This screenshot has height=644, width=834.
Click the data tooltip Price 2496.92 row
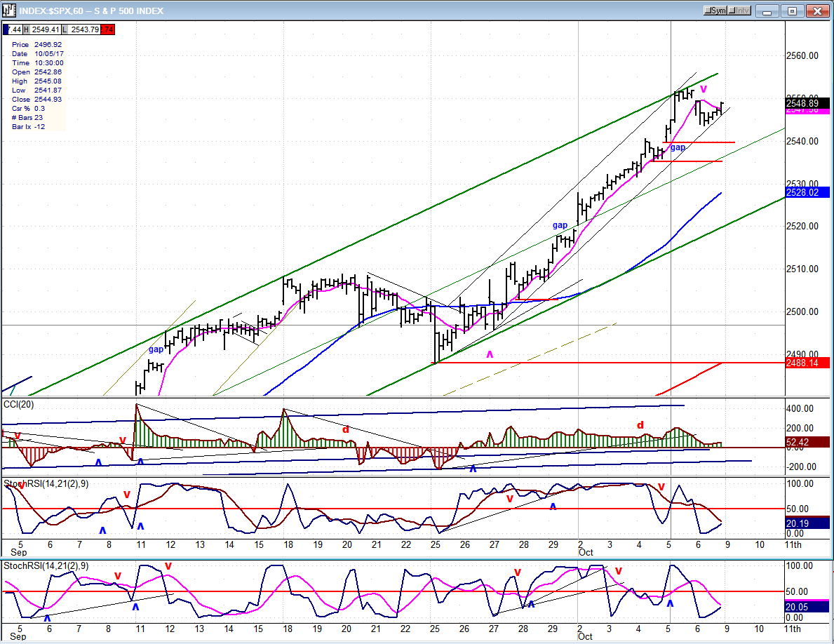click(x=36, y=44)
